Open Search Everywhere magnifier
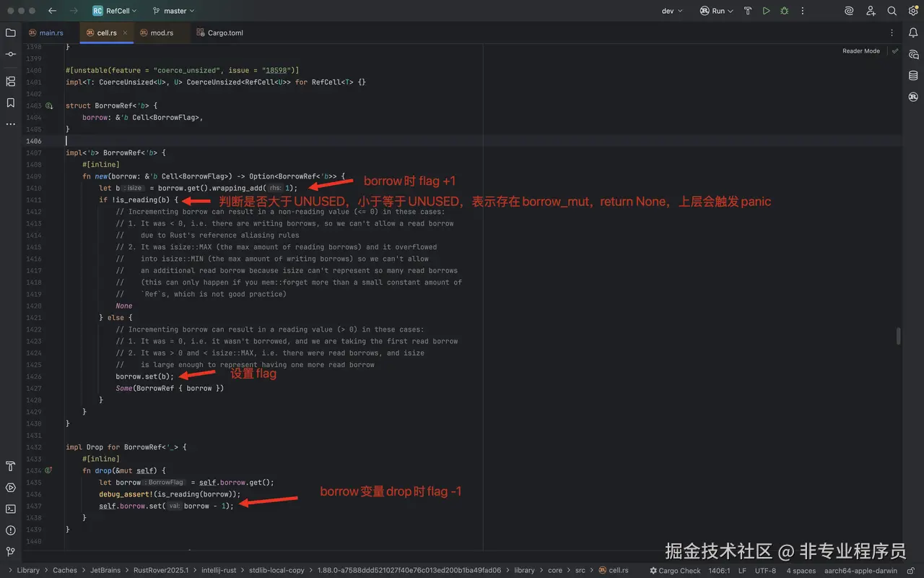This screenshot has height=578, width=924. [892, 11]
